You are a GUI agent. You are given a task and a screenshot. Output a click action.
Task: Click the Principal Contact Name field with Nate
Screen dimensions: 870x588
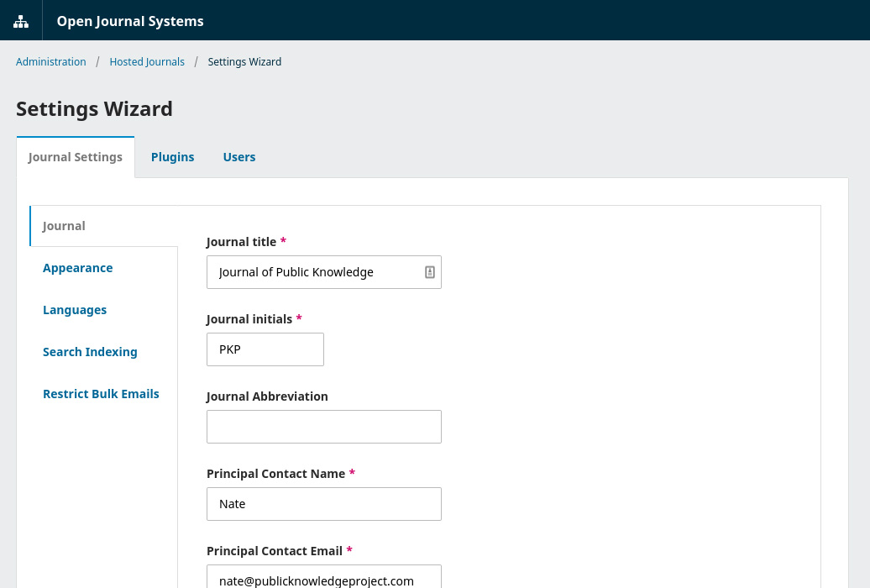click(x=323, y=504)
